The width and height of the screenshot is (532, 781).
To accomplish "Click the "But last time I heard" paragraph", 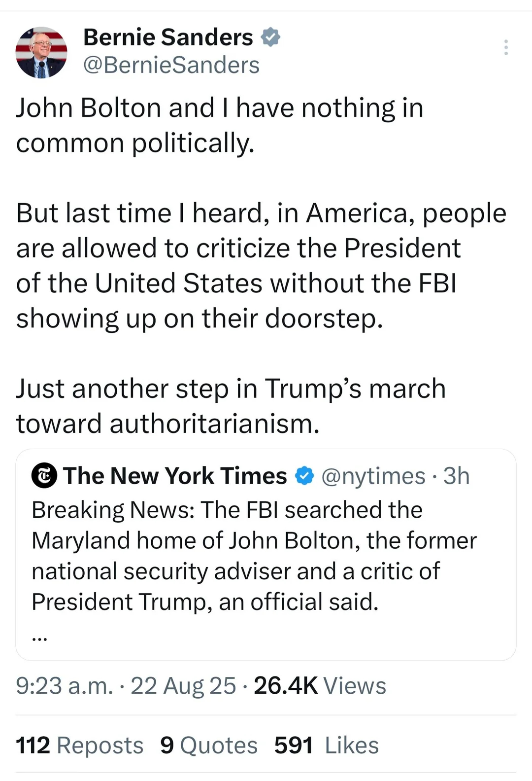I will click(x=261, y=266).
